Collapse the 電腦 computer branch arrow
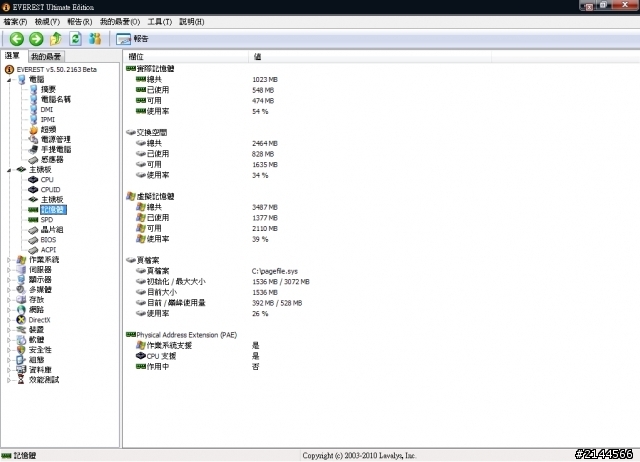Image resolution: width=640 pixels, height=462 pixels. pyautogui.click(x=9, y=80)
